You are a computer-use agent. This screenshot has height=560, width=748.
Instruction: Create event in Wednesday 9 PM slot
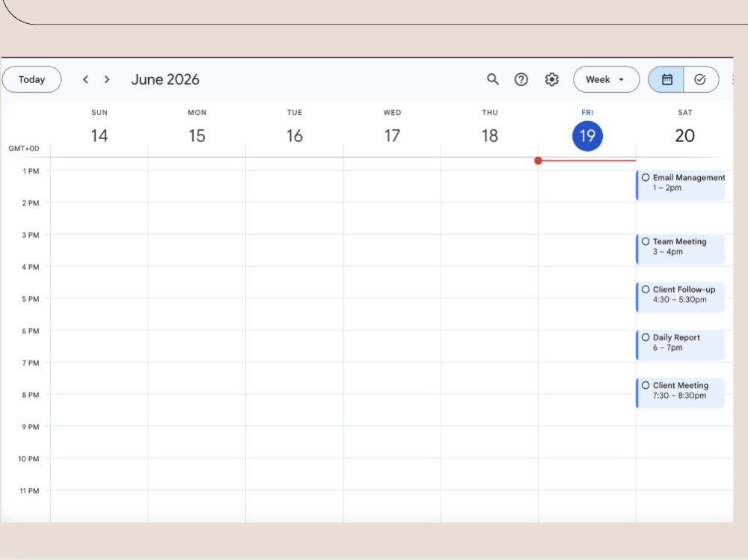[x=392, y=442]
